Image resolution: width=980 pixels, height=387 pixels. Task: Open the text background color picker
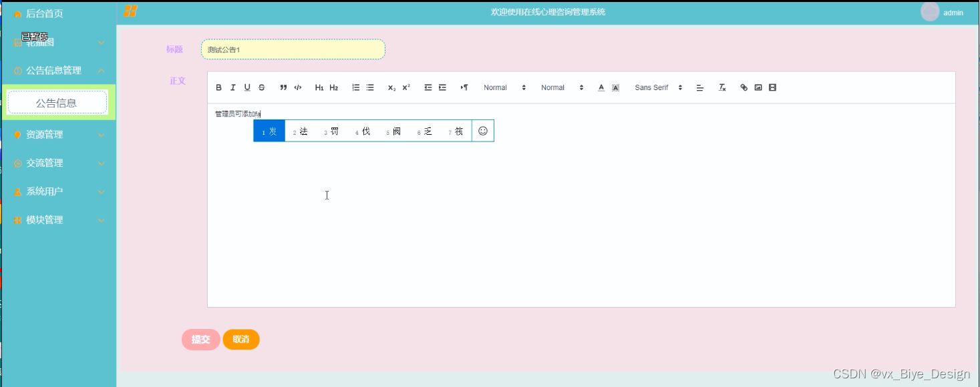(x=615, y=87)
